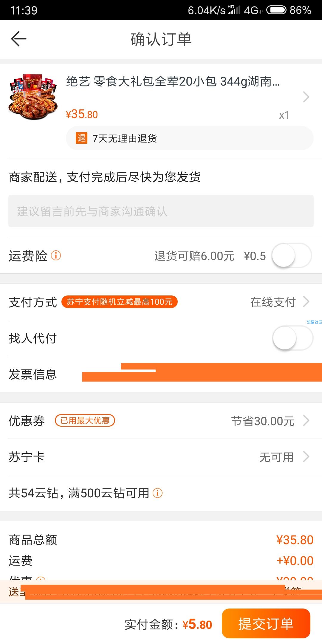Enable the 运费险 shipping insurance switch
The width and height of the screenshot is (322, 644).
coord(292,256)
